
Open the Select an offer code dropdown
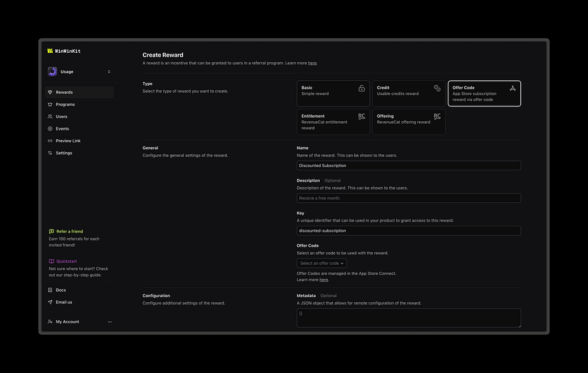point(322,264)
